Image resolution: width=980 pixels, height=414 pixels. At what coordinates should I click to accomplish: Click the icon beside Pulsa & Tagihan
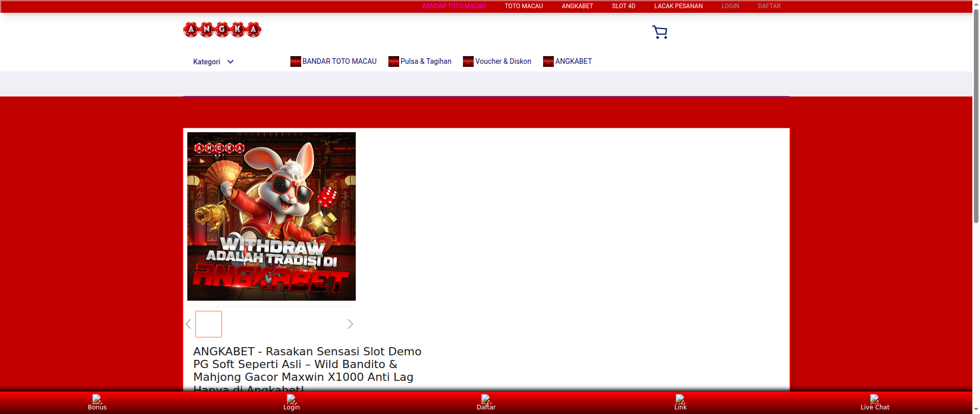click(394, 62)
